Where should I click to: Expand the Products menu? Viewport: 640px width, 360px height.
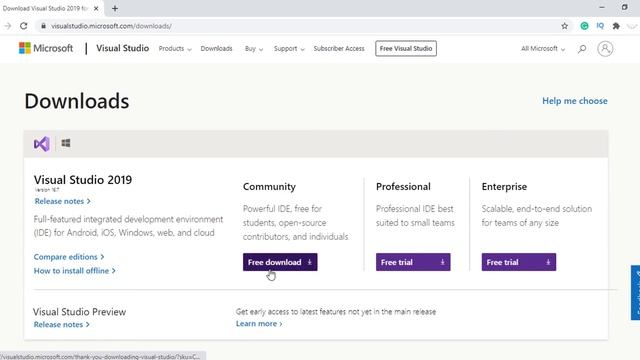175,49
